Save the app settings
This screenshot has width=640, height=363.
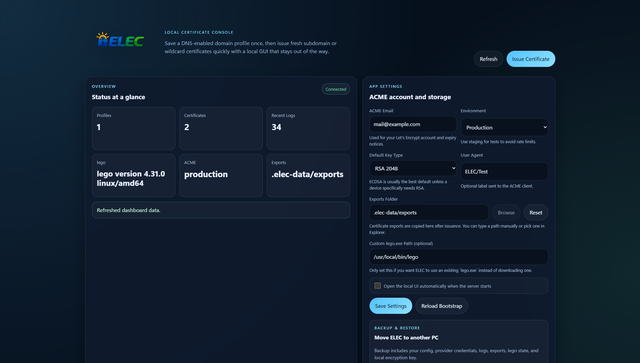click(x=391, y=306)
